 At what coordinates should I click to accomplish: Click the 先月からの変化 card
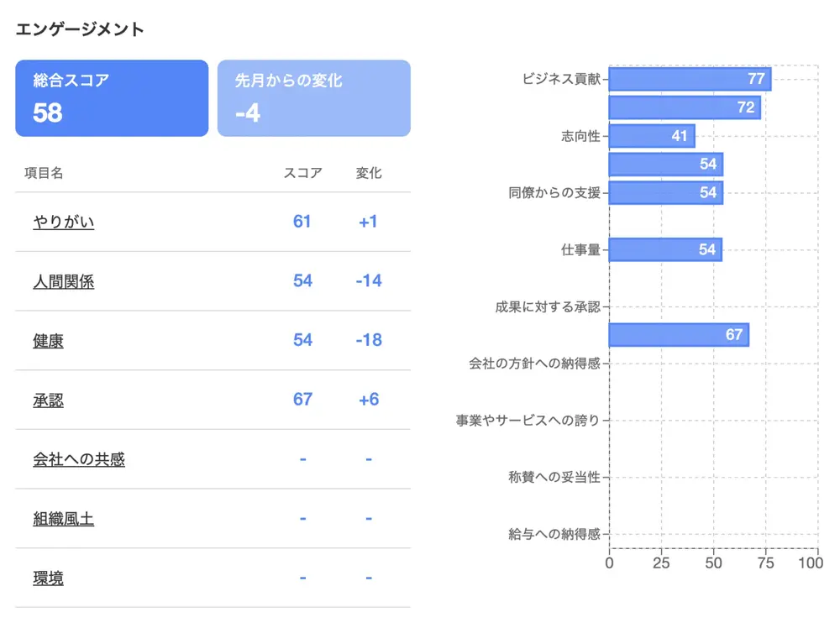pos(313,98)
